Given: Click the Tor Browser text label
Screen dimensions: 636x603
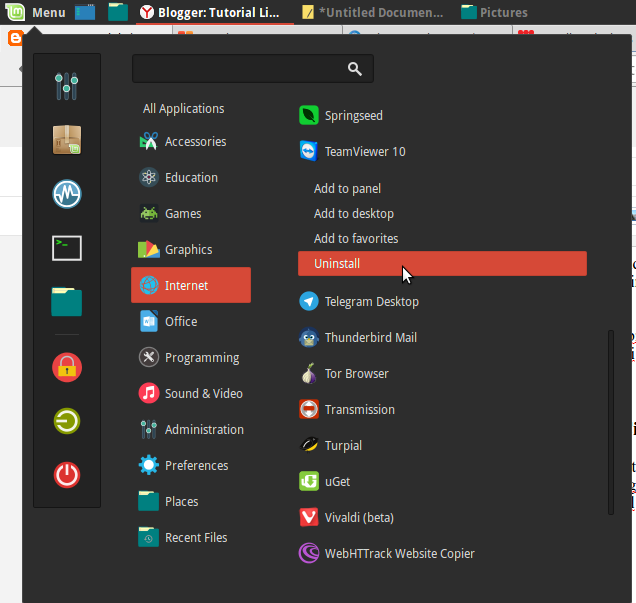Looking at the screenshot, I should click(357, 373).
